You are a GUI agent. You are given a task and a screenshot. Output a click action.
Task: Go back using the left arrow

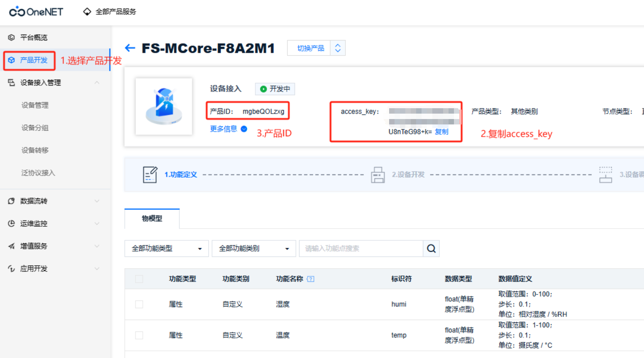click(130, 48)
